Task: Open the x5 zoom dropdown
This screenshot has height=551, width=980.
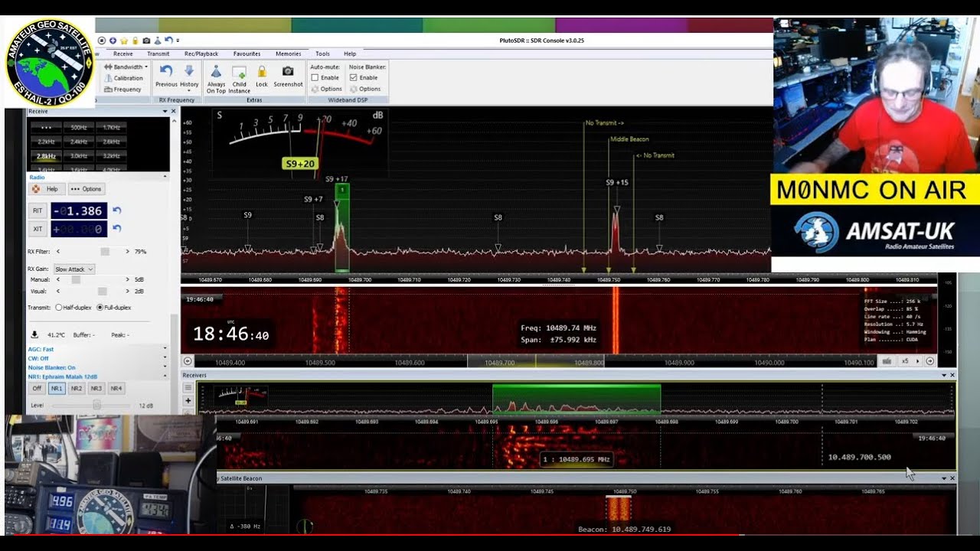Action: 910,361
